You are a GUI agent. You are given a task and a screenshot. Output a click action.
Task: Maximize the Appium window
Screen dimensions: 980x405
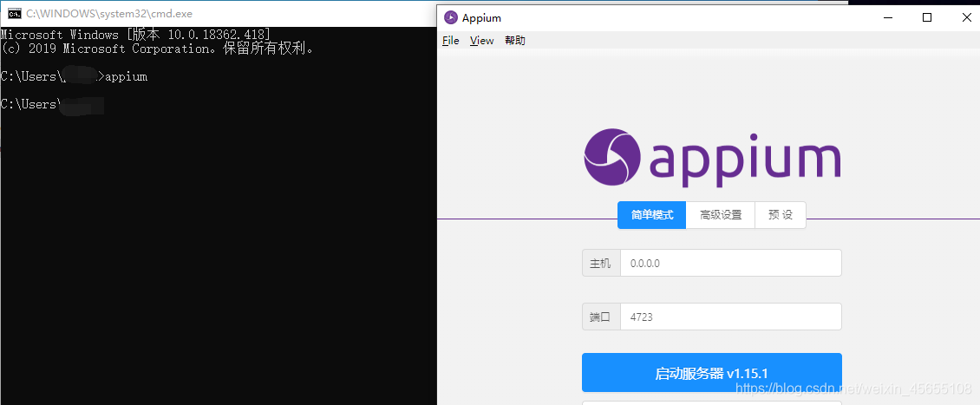(927, 17)
